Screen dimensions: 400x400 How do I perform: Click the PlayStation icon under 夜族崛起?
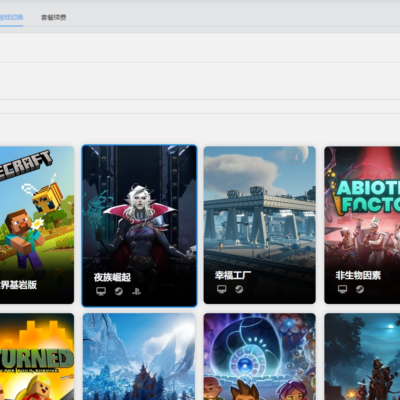pyautogui.click(x=136, y=291)
